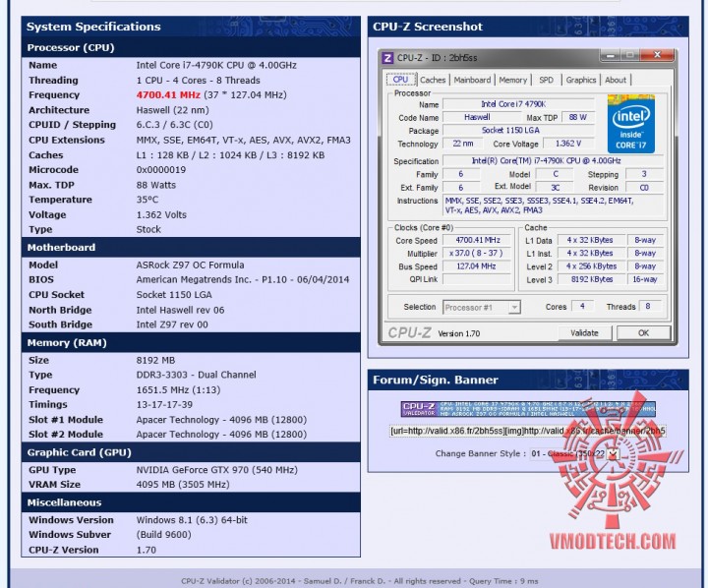Open the SPD tab
This screenshot has height=588, width=708.
tap(546, 80)
